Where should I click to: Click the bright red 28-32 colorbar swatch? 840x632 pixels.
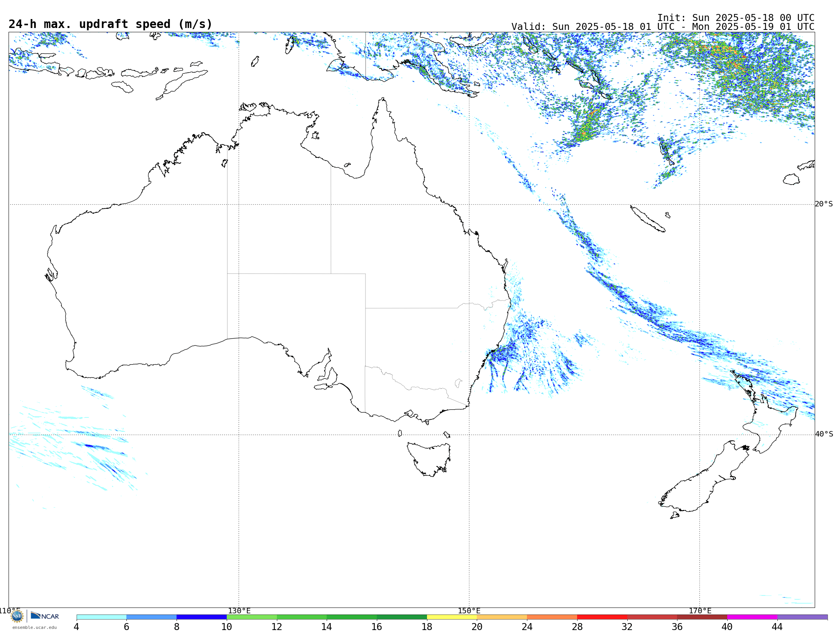tap(602, 617)
